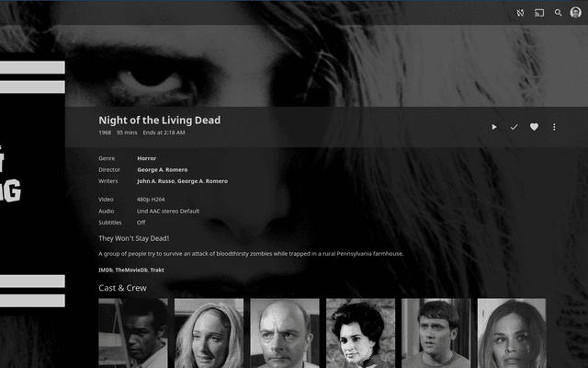588x368 pixels.
Task: Click the movie poster on the left
Action: coord(32,184)
